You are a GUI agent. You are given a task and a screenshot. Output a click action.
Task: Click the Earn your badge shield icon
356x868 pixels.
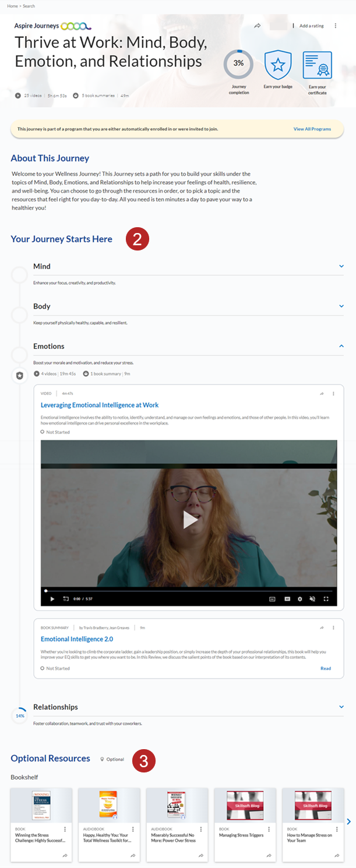pos(278,65)
